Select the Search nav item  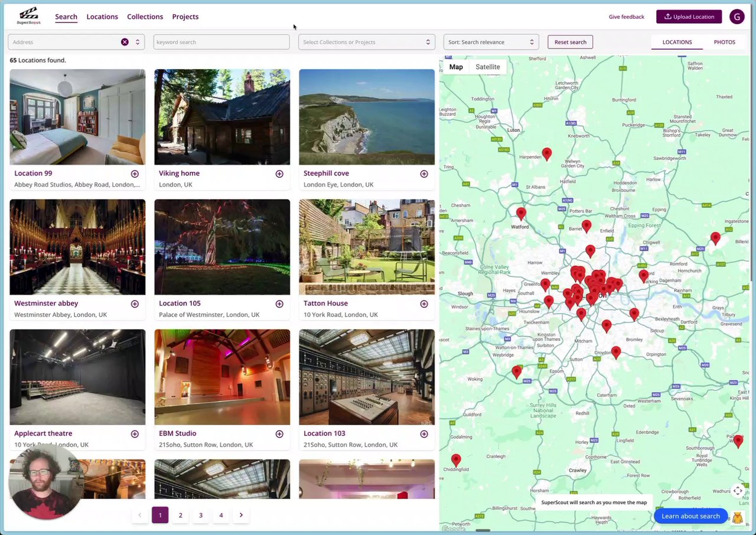tap(66, 17)
